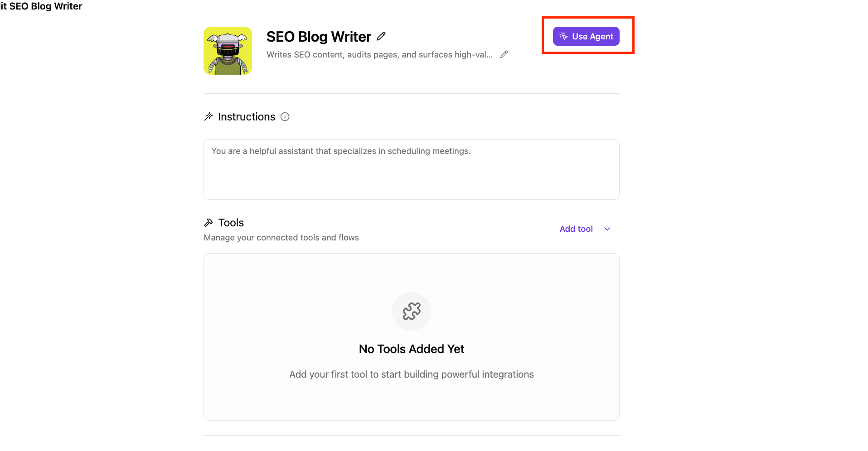Click the Instructions section heading

click(247, 117)
